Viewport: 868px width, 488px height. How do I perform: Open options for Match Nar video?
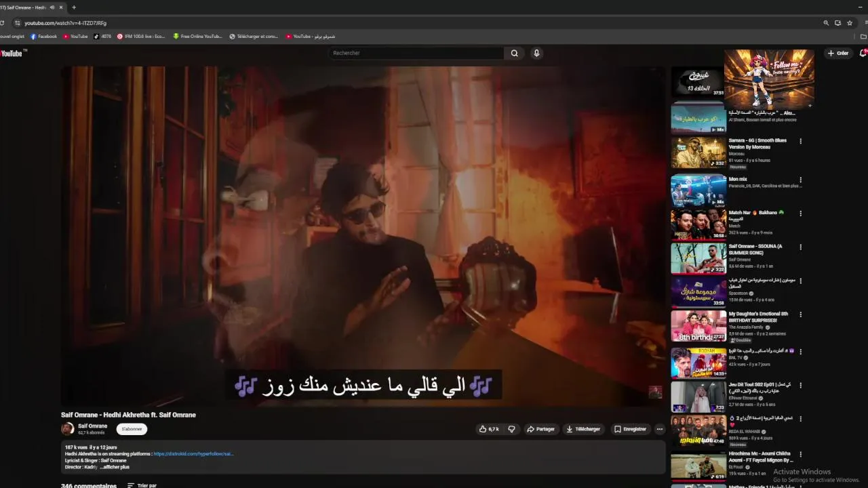point(801,213)
